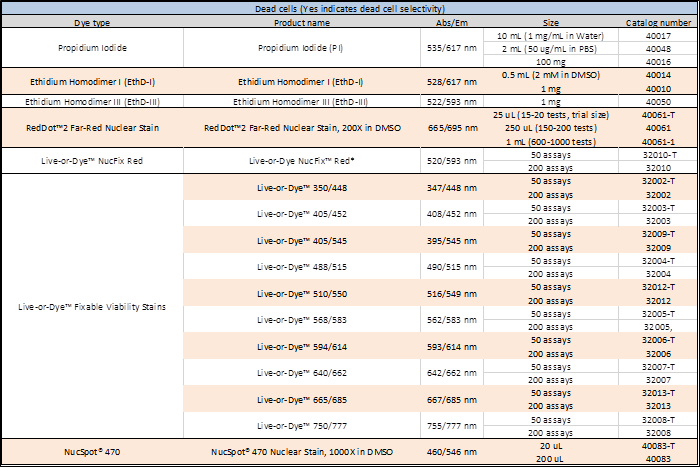700x467 pixels.
Task: Select catalog number 32010-T
Action: [x=658, y=154]
